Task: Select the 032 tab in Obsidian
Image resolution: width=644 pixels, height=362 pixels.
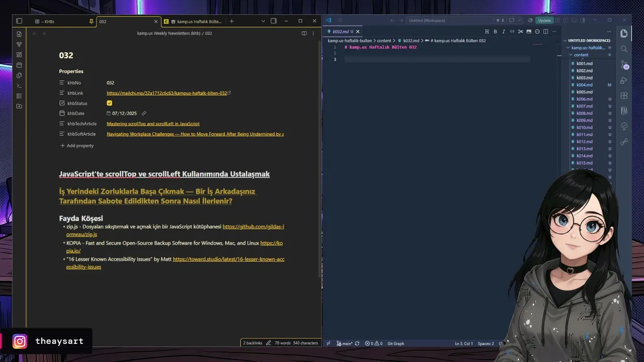Action: (x=128, y=22)
